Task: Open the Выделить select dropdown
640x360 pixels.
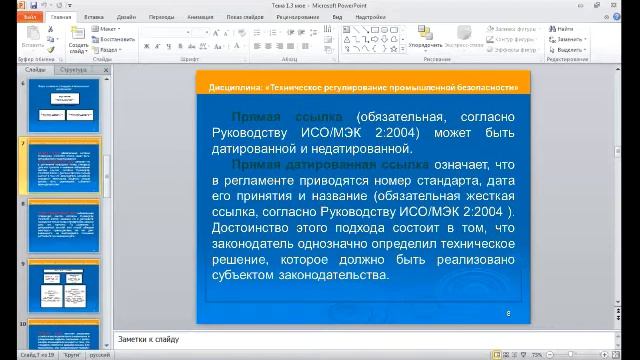Action: [x=568, y=50]
